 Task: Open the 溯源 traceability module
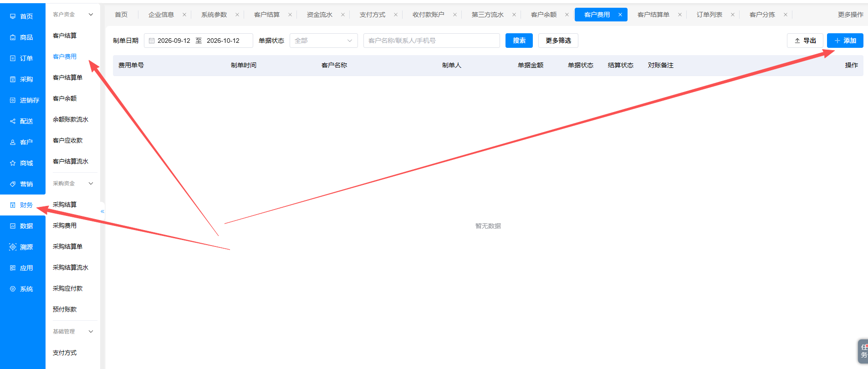(22, 247)
